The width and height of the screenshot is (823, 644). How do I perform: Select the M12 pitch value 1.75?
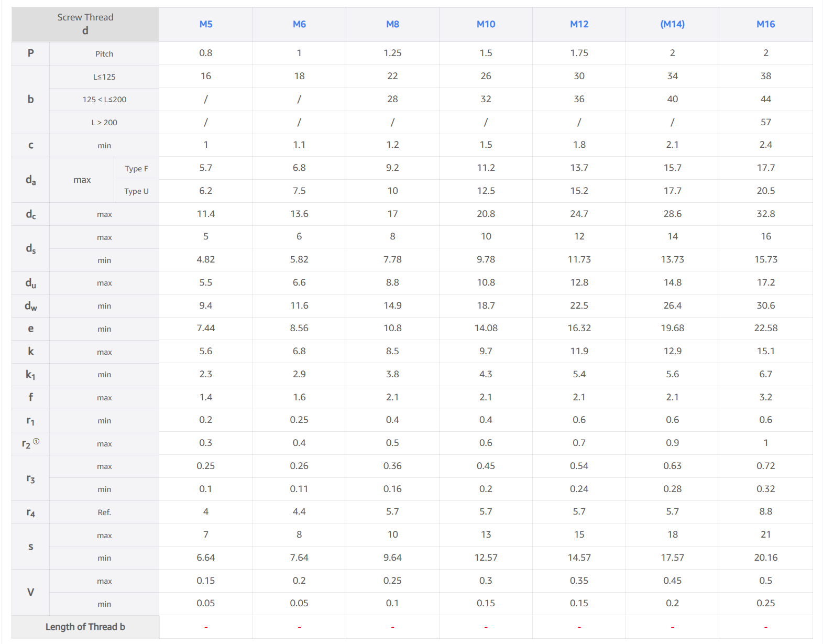coord(579,53)
